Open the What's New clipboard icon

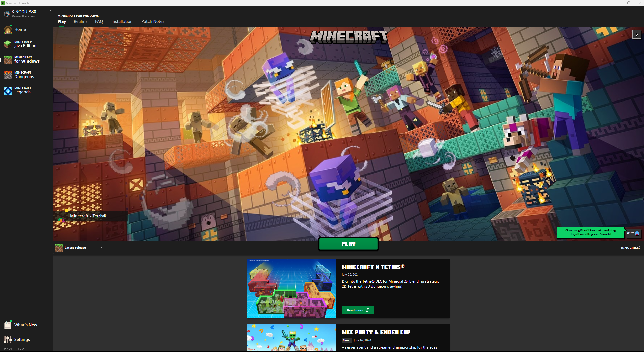click(8, 325)
